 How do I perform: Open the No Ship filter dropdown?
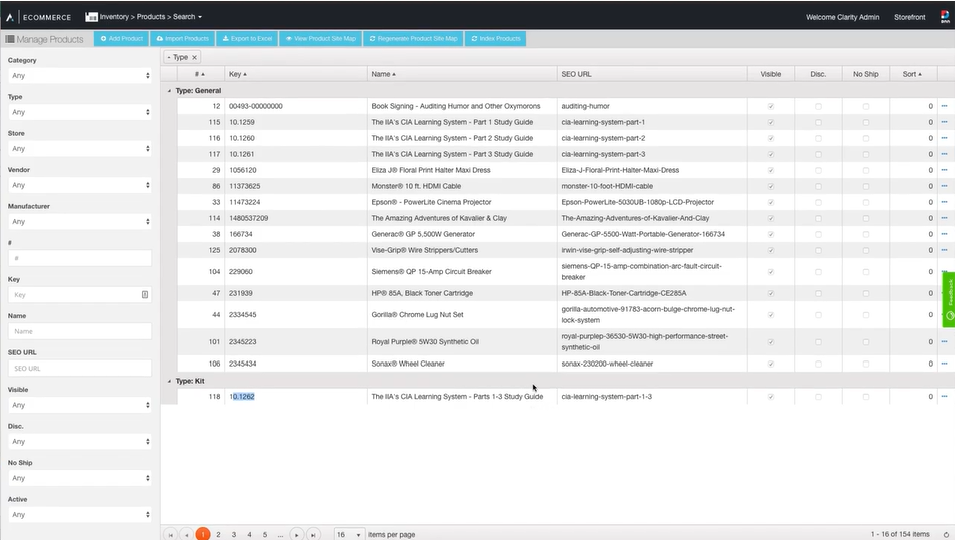(80, 478)
